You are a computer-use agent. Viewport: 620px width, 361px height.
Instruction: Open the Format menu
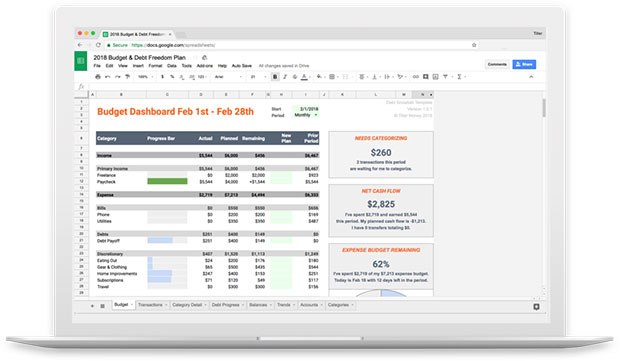pos(155,66)
